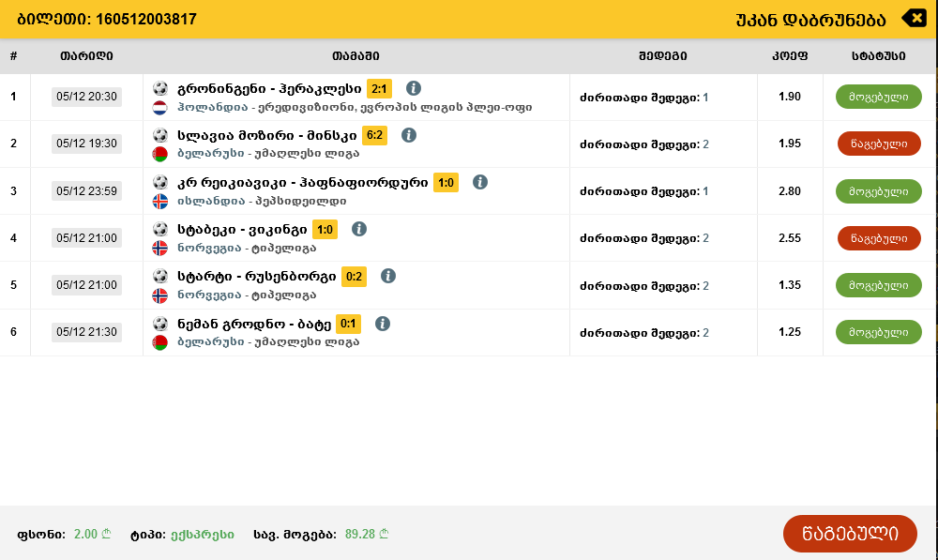Click თამაში column header
Image resolution: width=938 pixels, height=560 pixels.
[356, 56]
